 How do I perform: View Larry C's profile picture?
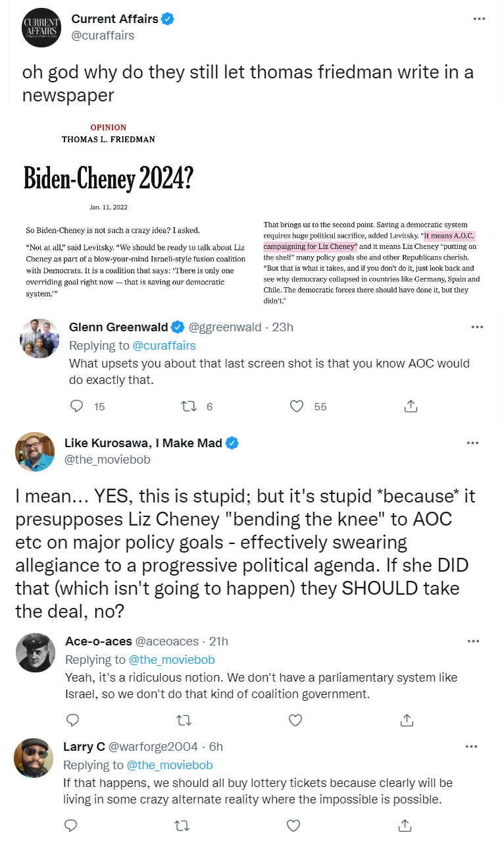click(x=34, y=757)
